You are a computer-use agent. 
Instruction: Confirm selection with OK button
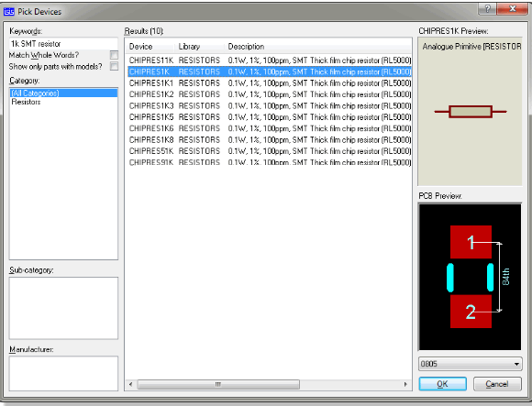[x=443, y=384]
